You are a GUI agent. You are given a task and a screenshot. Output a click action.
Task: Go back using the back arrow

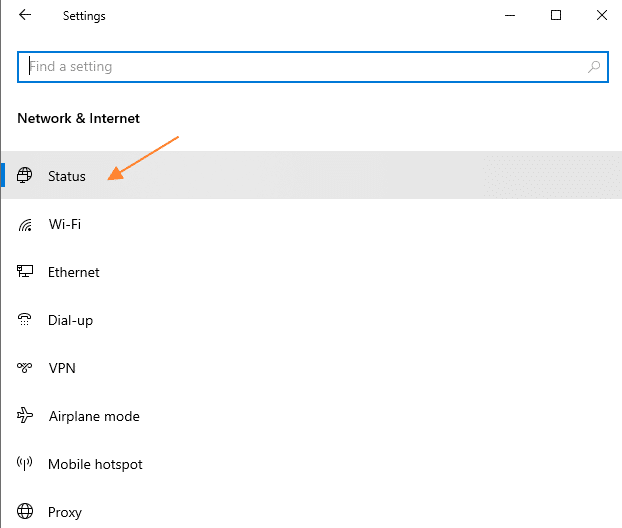pos(25,15)
